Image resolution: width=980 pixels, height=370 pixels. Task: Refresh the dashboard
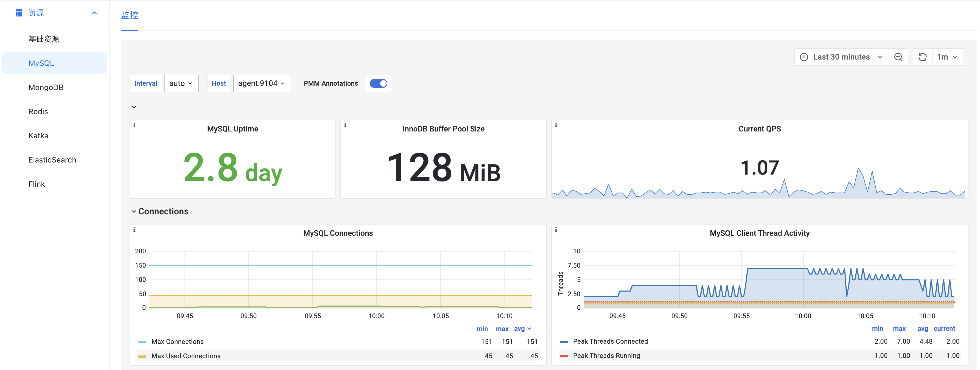923,57
